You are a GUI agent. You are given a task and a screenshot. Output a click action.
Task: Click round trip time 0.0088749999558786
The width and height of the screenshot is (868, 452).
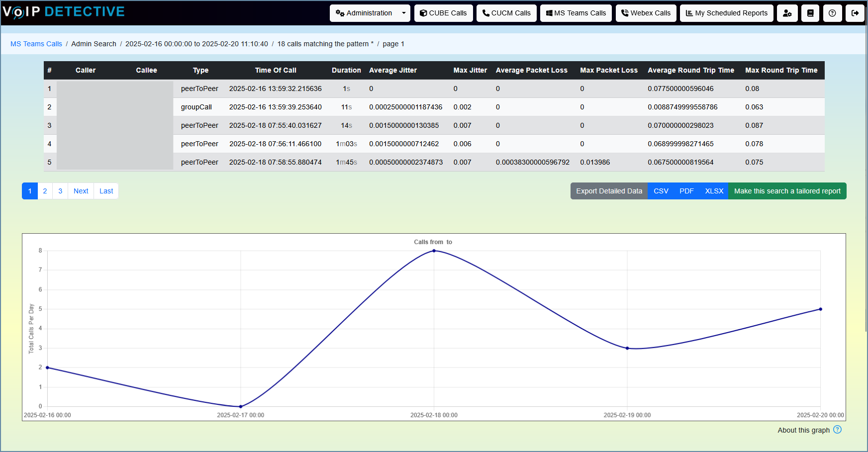coord(682,107)
